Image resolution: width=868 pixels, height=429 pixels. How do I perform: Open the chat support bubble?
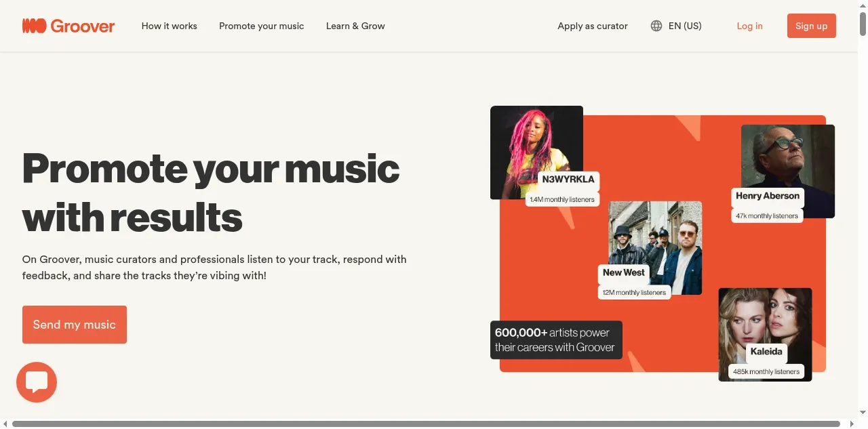tap(37, 382)
